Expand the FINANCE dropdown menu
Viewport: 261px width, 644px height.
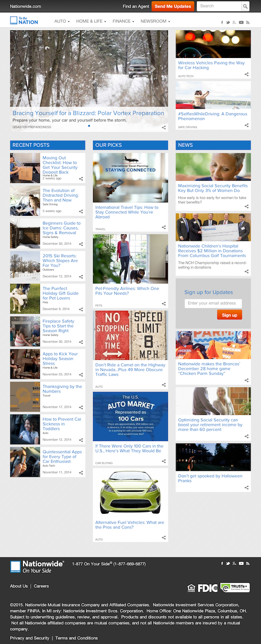123,21
